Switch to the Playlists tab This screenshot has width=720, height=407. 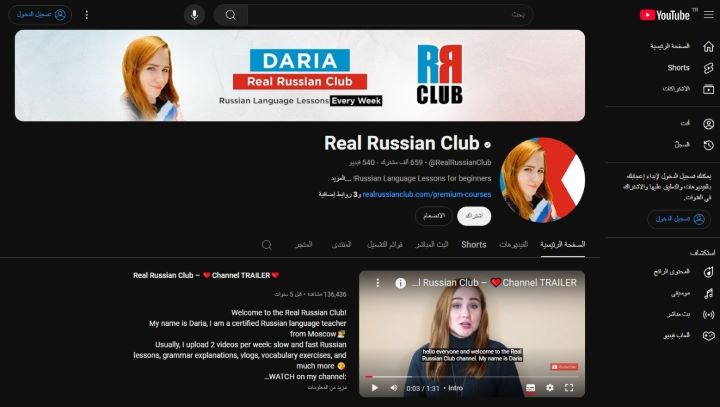[385, 244]
